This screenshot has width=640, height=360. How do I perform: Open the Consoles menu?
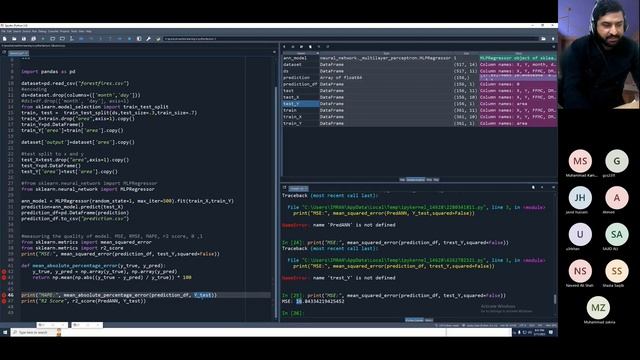[x=53, y=31]
